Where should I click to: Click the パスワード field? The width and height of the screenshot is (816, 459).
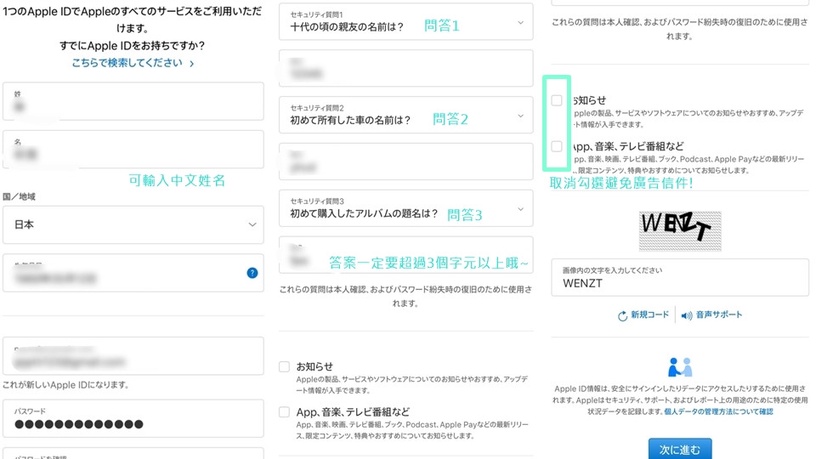point(133,418)
